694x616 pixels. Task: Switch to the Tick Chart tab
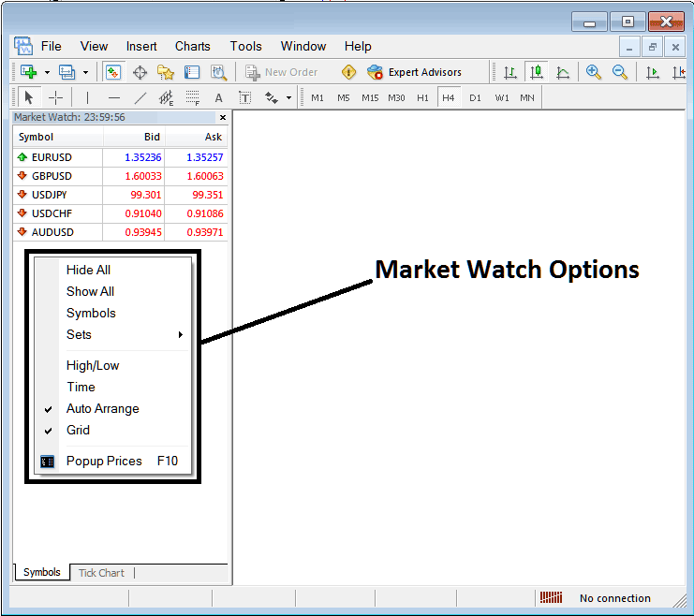101,573
